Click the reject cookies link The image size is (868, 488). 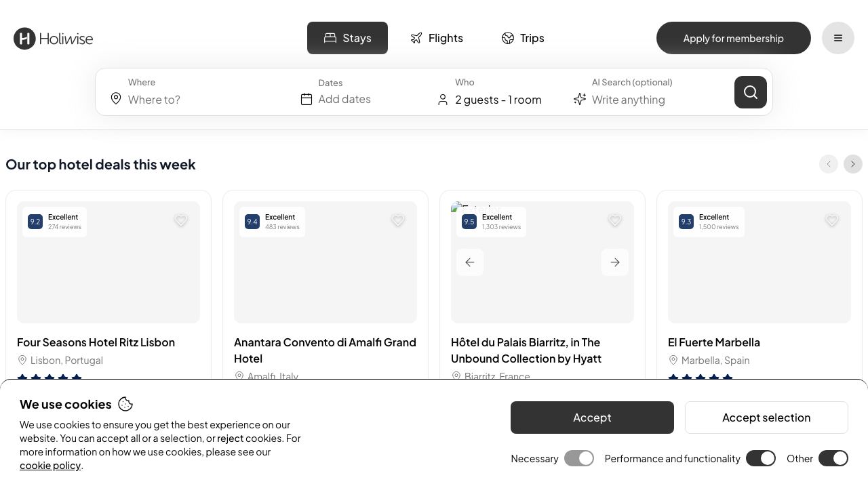coord(230,439)
